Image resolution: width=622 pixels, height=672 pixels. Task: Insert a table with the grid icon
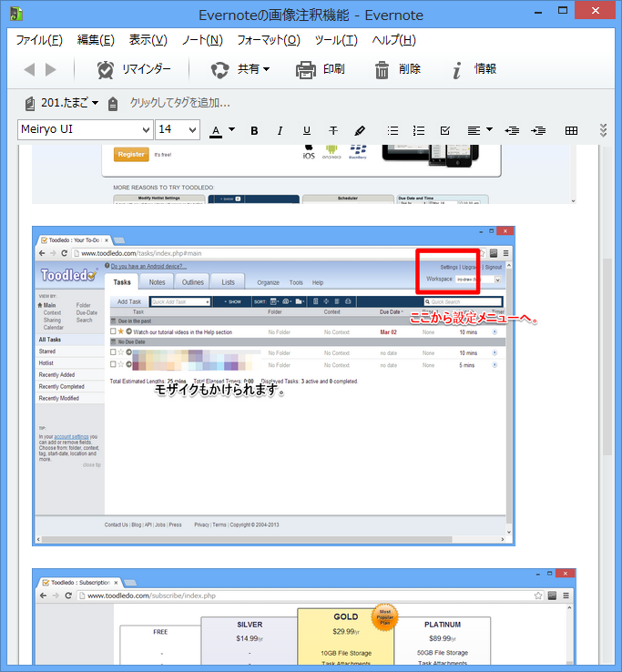tap(571, 130)
